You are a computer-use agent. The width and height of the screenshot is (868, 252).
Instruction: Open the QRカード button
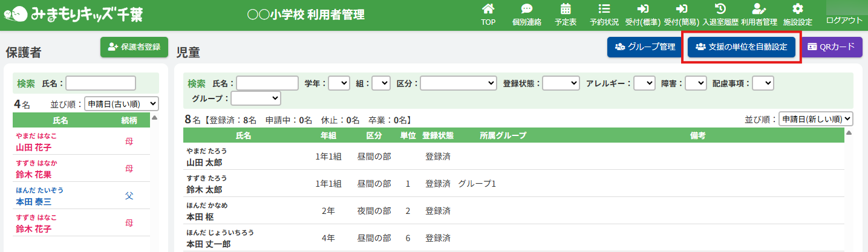pos(832,47)
